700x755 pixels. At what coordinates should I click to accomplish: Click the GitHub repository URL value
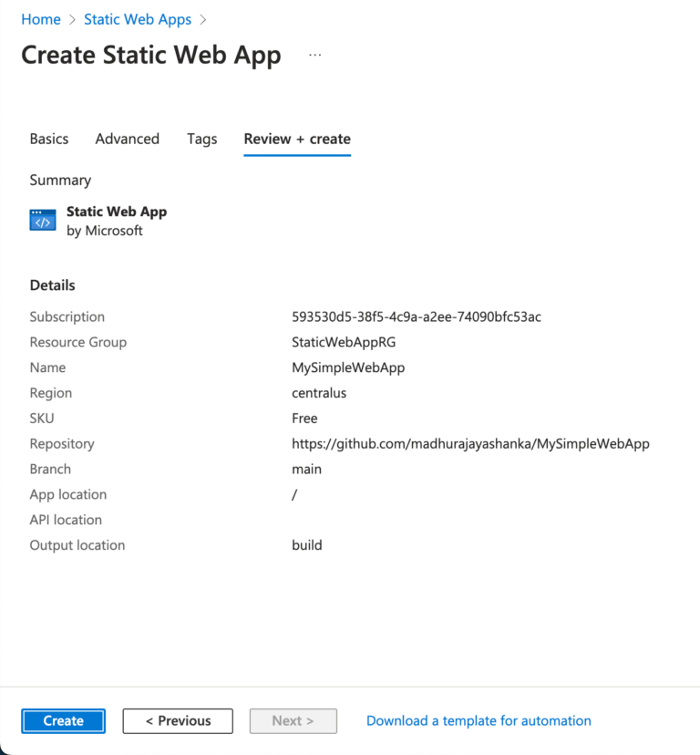[x=470, y=444]
